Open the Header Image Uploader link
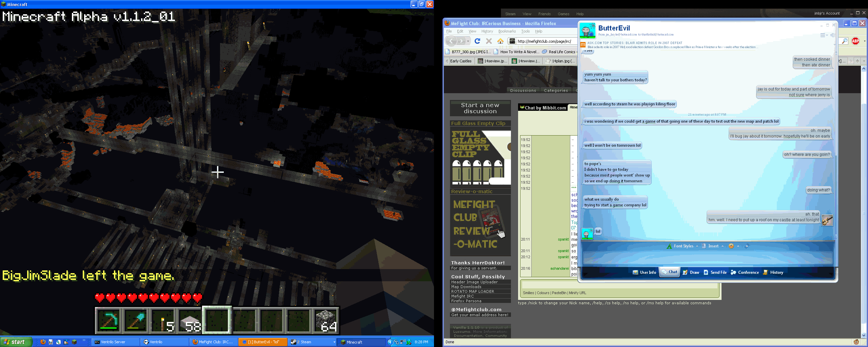 474,282
